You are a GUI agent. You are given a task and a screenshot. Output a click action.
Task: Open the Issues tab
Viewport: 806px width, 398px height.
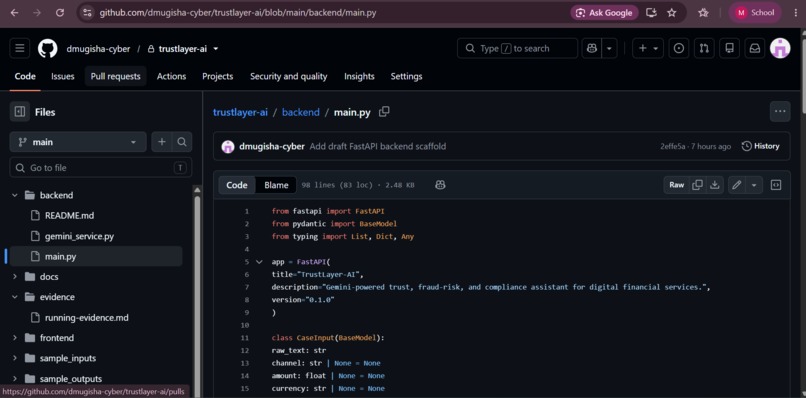pos(63,76)
